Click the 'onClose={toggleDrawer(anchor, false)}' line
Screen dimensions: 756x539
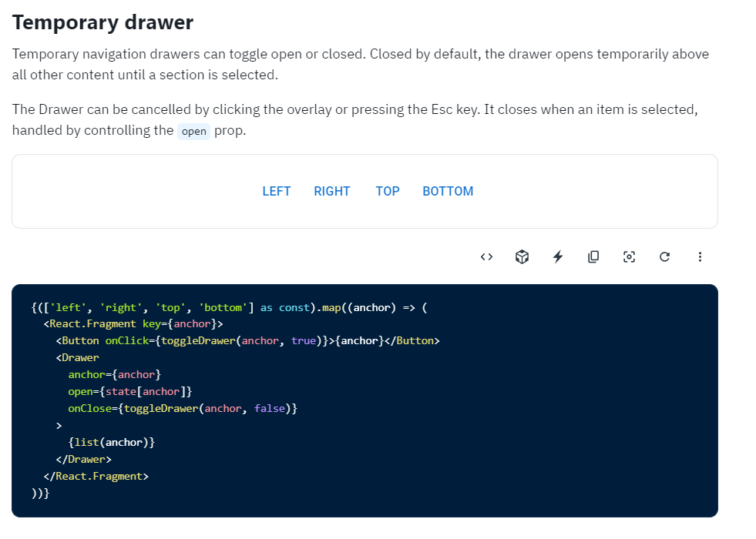183,408
